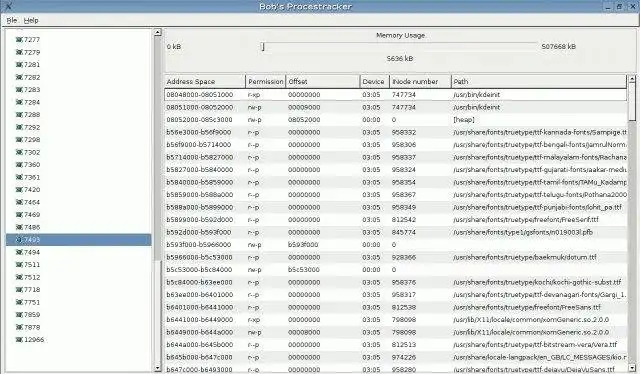The width and height of the screenshot is (640, 374).
Task: Click the window menu icon in title bar
Action: pyautogui.click(x=8, y=6)
